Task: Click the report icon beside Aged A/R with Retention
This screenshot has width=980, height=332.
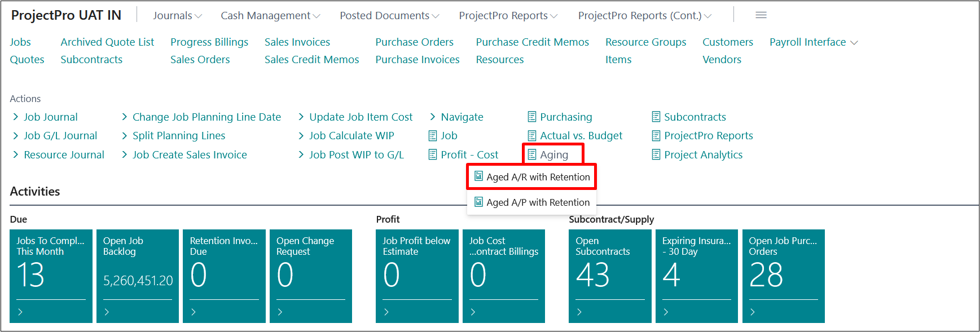Action: coord(478,176)
